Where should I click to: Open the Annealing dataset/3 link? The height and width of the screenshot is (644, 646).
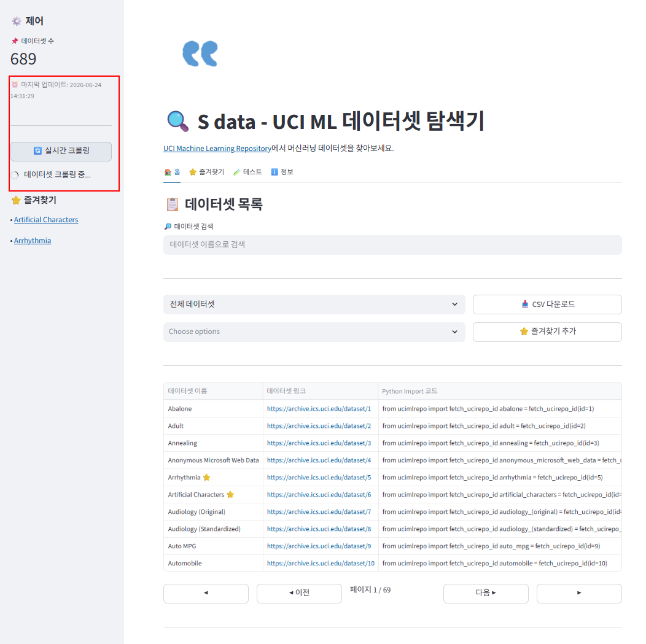click(x=319, y=443)
